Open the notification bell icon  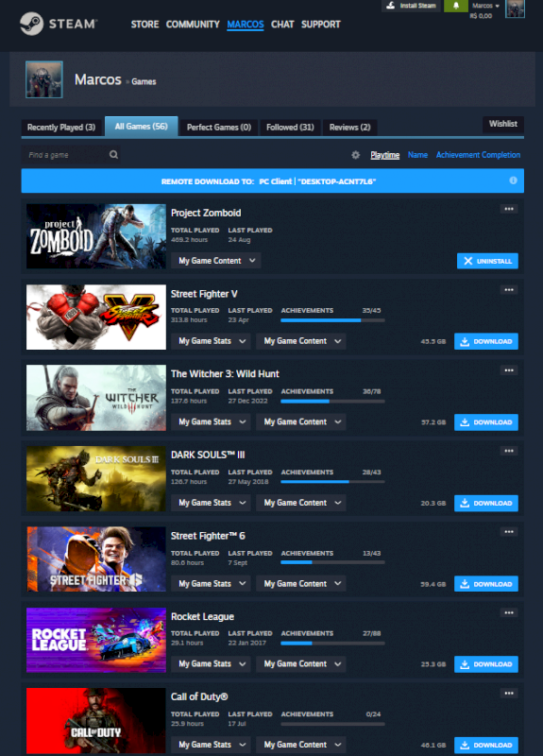coord(456,6)
